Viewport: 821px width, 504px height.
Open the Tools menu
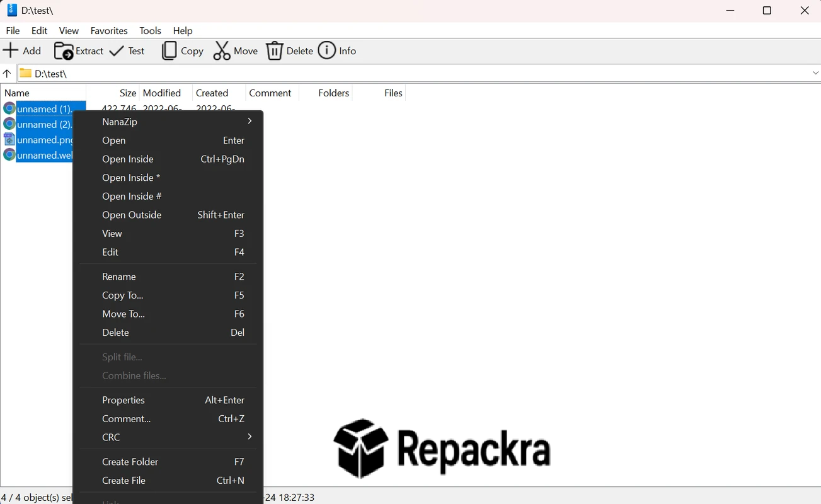(x=150, y=30)
